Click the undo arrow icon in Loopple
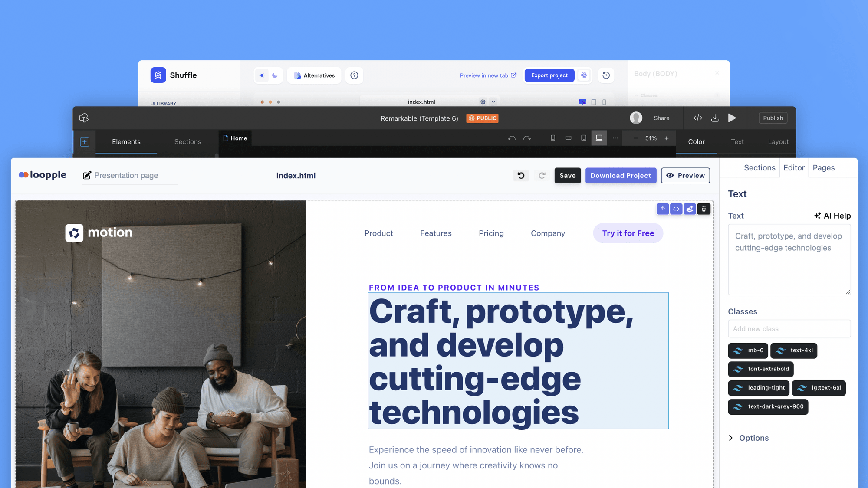The height and width of the screenshot is (488, 868). click(520, 175)
